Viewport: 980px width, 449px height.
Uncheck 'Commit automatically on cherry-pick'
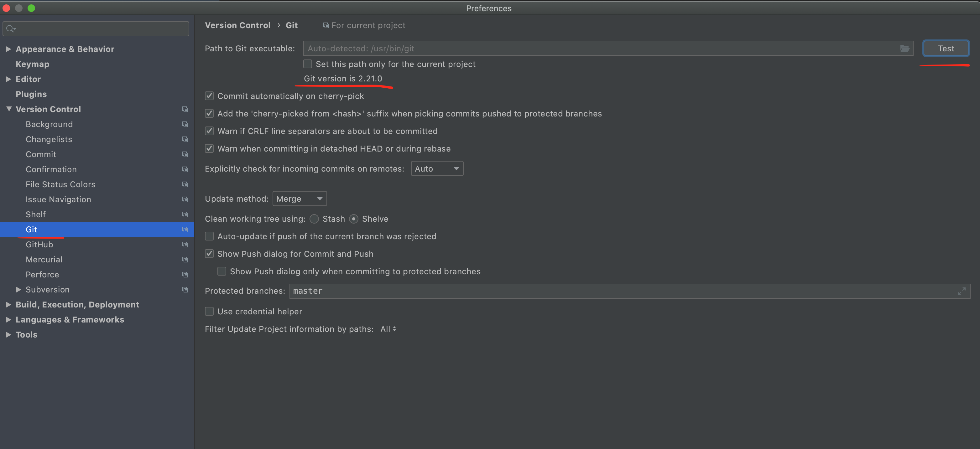pos(209,96)
